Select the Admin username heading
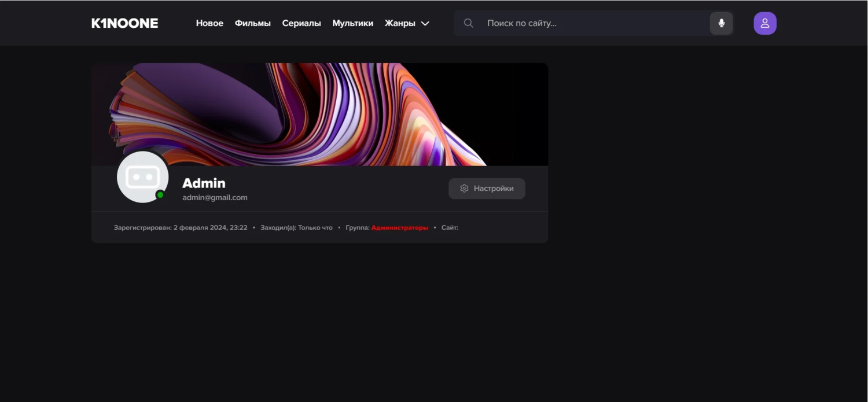 204,183
